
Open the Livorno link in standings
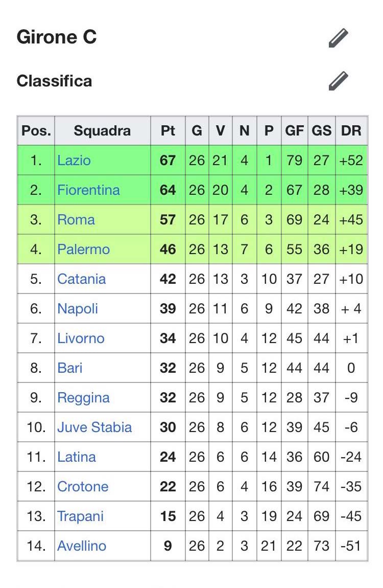pyautogui.click(x=81, y=338)
